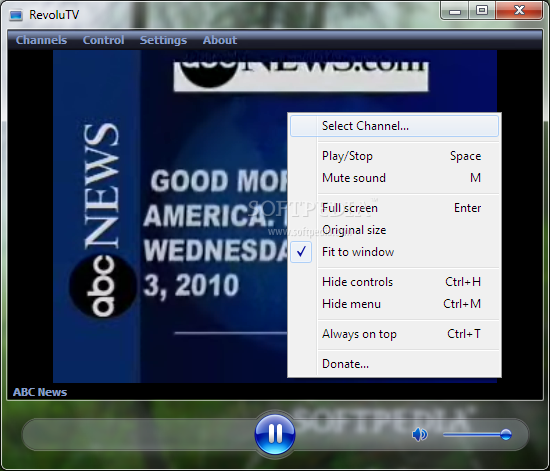The image size is (550, 471).
Task: Minimize the RevoluTV window
Action: 455,11
